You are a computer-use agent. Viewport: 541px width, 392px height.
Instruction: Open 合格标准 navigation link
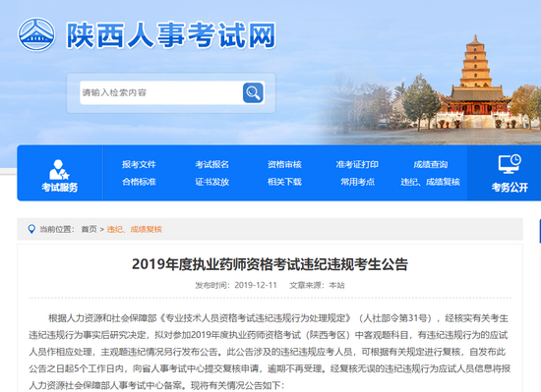(x=139, y=182)
